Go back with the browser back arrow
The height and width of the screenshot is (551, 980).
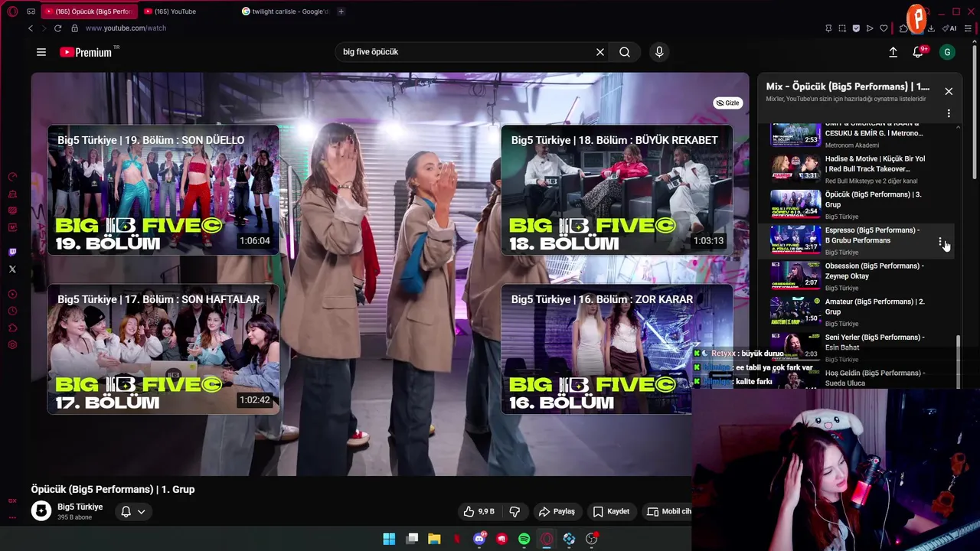coord(31,28)
